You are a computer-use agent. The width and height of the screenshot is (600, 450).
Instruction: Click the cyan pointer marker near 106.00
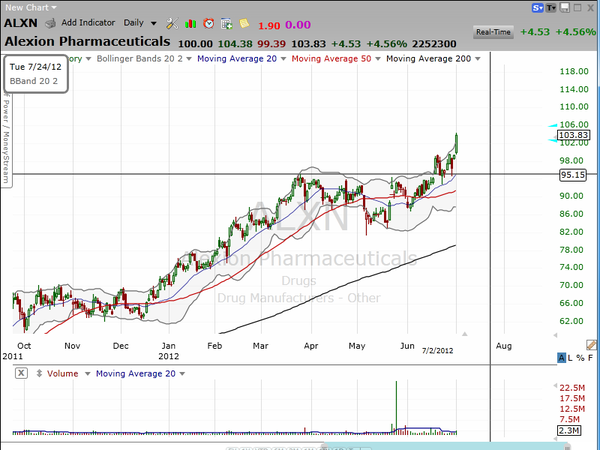pyautogui.click(x=553, y=125)
